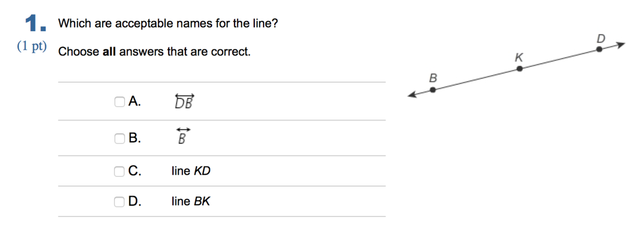The width and height of the screenshot is (644, 237).
Task: Click the letter label K above the line
Action: pyautogui.click(x=519, y=58)
